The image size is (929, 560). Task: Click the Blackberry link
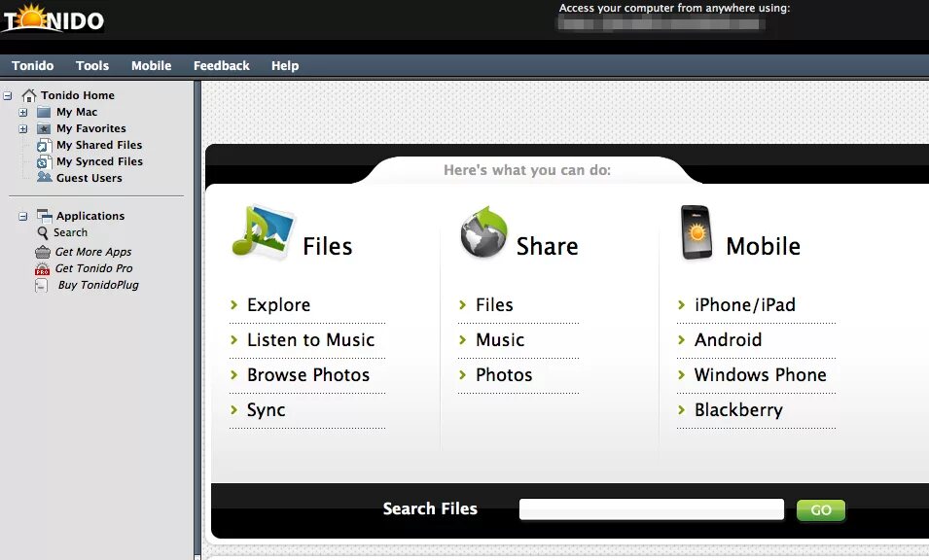tap(738, 409)
